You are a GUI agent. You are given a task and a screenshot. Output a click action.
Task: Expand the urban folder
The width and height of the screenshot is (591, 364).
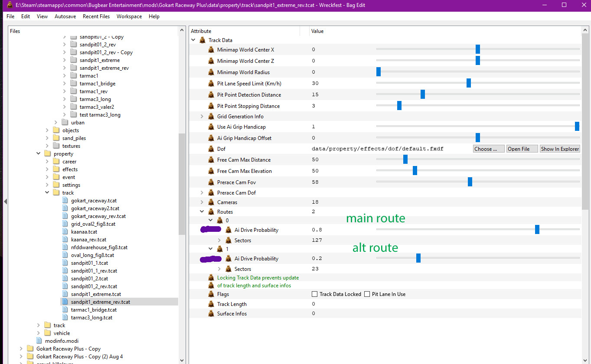(56, 123)
